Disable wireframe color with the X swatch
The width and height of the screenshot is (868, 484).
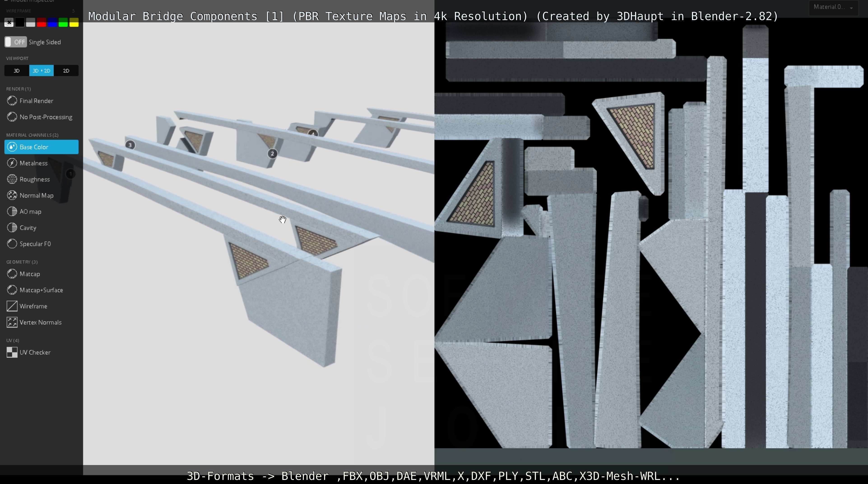pyautogui.click(x=9, y=23)
